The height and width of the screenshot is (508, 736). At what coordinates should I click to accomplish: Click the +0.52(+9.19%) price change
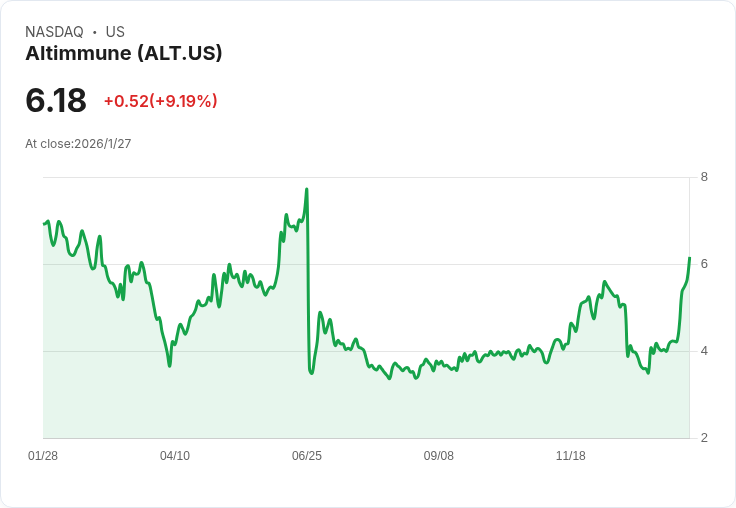click(x=160, y=101)
